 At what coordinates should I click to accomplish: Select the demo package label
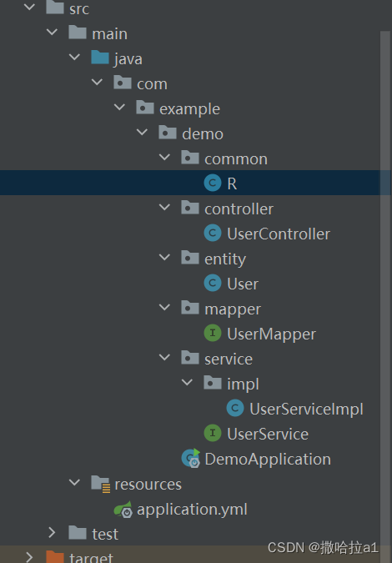click(203, 134)
